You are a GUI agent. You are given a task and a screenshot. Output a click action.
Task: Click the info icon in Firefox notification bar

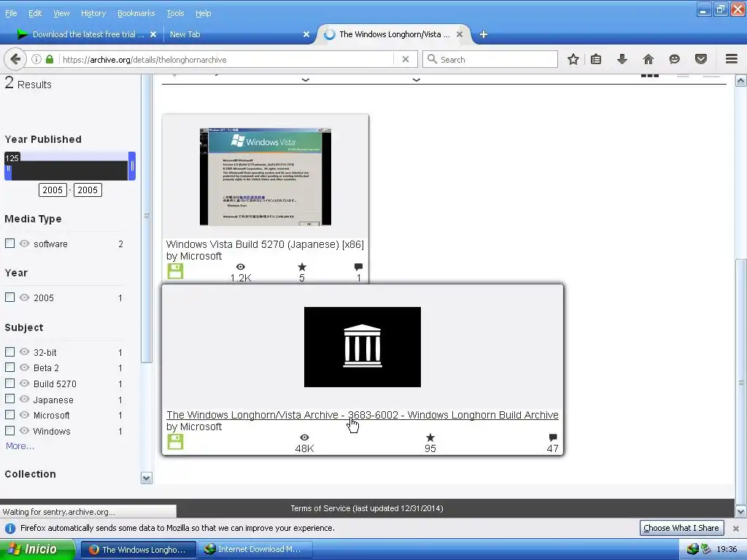coord(10,528)
